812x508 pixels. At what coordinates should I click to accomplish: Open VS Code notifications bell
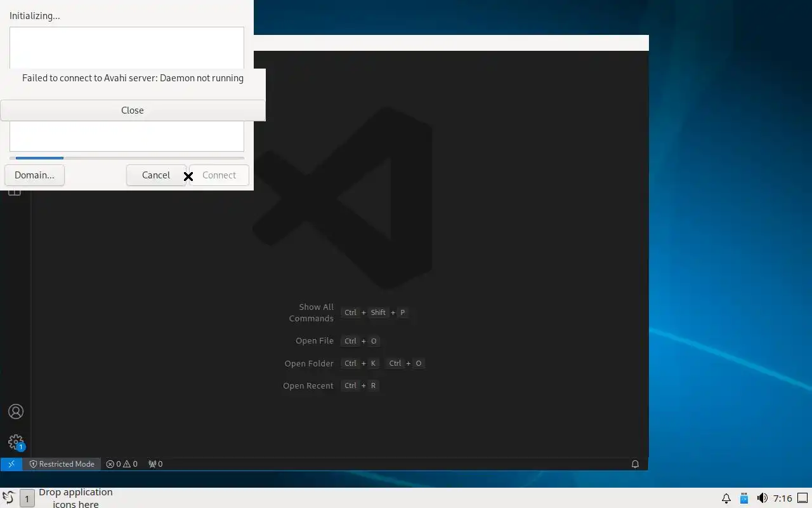click(x=635, y=464)
